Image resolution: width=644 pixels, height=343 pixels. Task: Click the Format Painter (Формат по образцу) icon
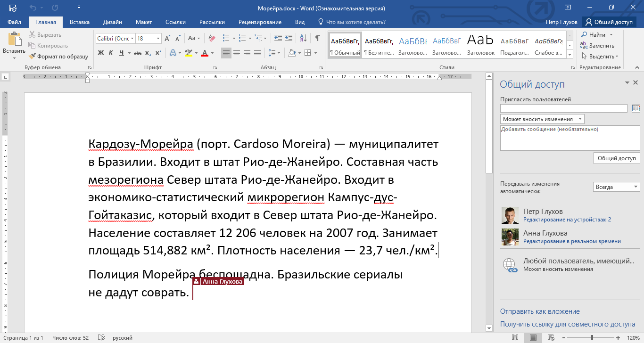coord(33,57)
